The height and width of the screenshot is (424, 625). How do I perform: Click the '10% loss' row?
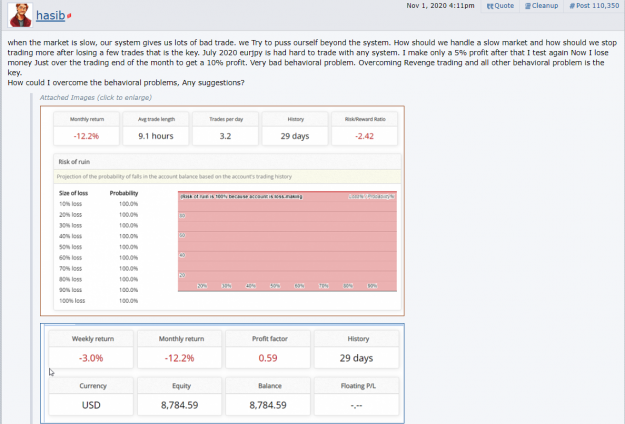[x=98, y=204]
